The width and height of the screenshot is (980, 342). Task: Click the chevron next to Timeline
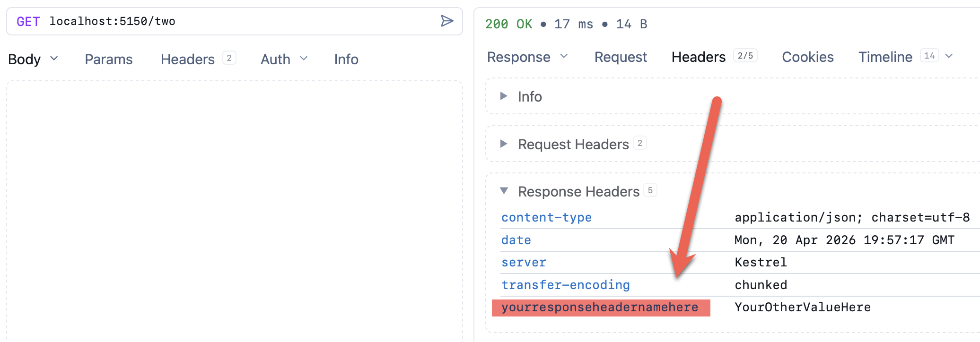[x=949, y=56]
